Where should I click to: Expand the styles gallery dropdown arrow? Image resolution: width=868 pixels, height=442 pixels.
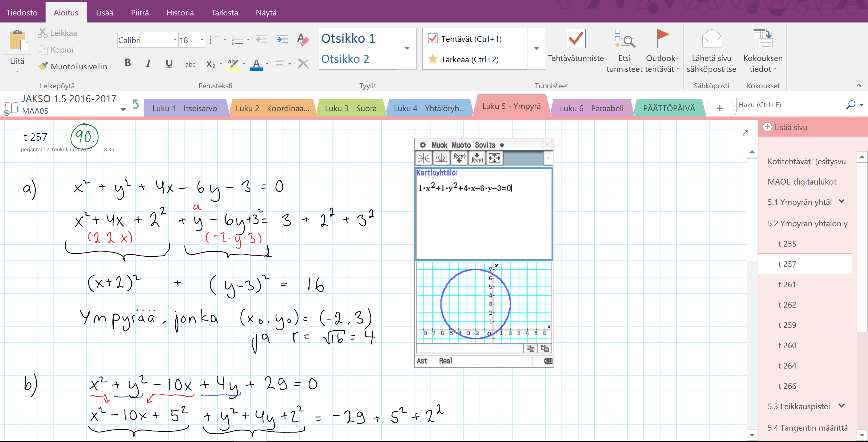tap(407, 49)
